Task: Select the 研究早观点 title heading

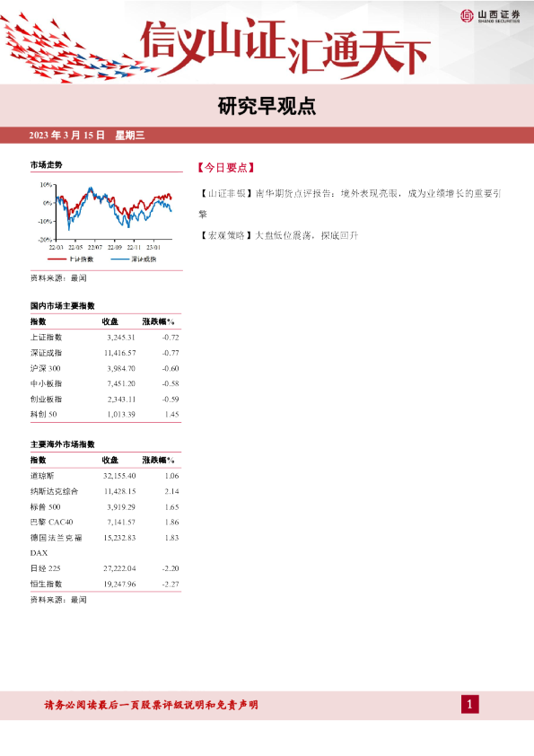Action: (267, 106)
